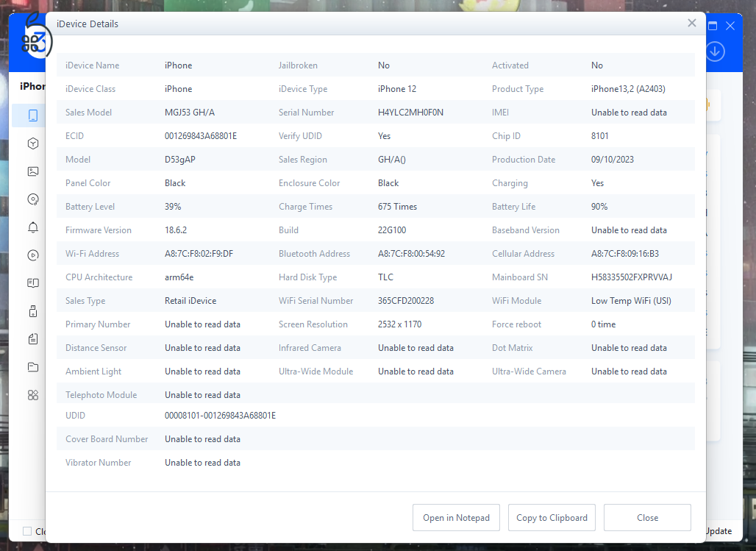Click Model value D53gAP
This screenshot has height=551, width=756.
(180, 160)
